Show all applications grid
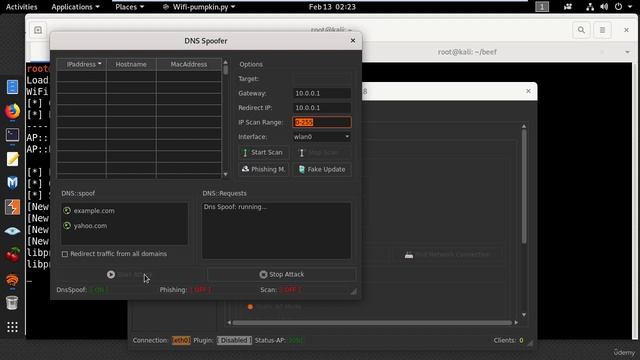This screenshot has height=360, width=640. (12, 327)
